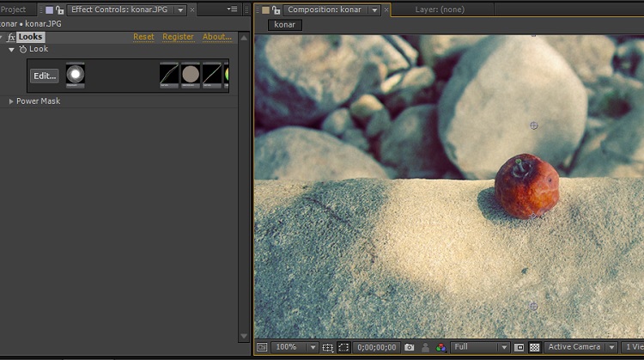This screenshot has height=360, width=644.
Task: Open the Register link for Looks
Action: (x=178, y=37)
